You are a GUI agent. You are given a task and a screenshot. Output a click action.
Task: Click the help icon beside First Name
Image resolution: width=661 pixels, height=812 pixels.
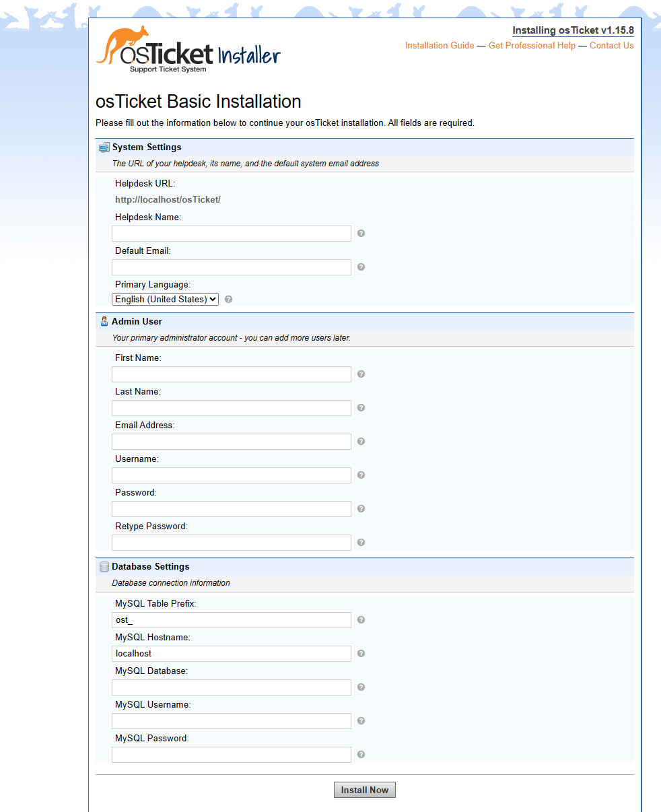(x=361, y=374)
